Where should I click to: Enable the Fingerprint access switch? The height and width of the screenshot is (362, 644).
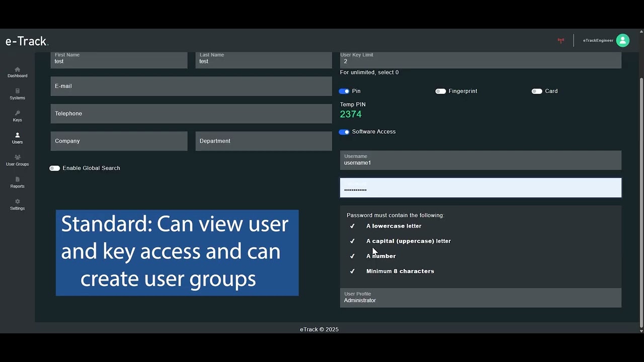tap(441, 91)
